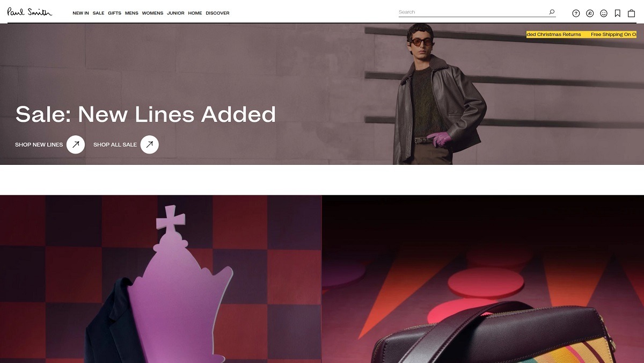Open the Junior menu item

175,13
